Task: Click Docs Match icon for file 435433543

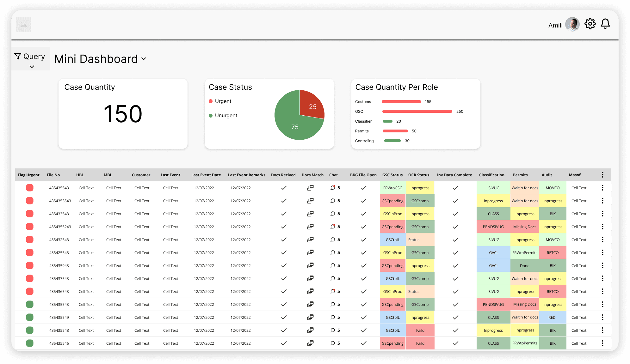Action: [310, 214]
